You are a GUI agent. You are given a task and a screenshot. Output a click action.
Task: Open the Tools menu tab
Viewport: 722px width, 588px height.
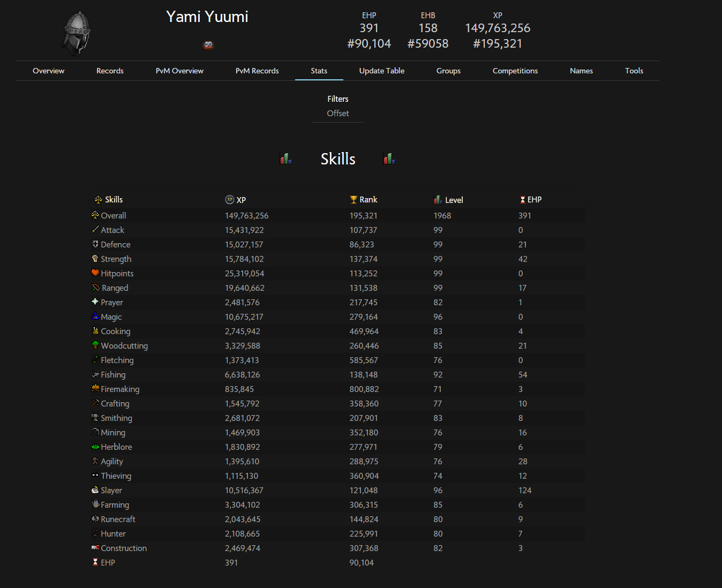(634, 71)
